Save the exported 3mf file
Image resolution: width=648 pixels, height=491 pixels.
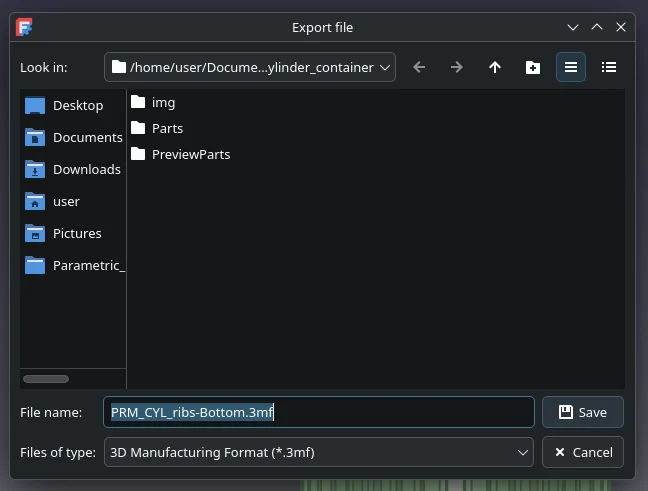(x=582, y=412)
